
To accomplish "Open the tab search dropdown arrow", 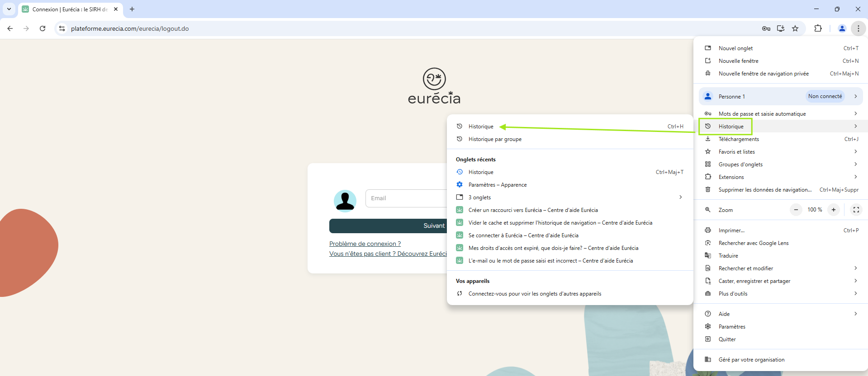I will [9, 9].
